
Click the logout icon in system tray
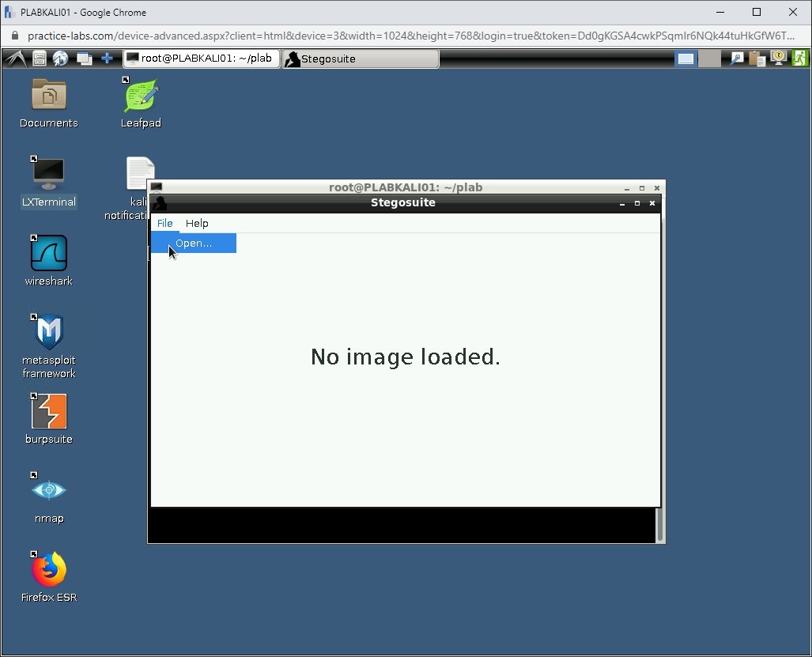click(x=800, y=58)
